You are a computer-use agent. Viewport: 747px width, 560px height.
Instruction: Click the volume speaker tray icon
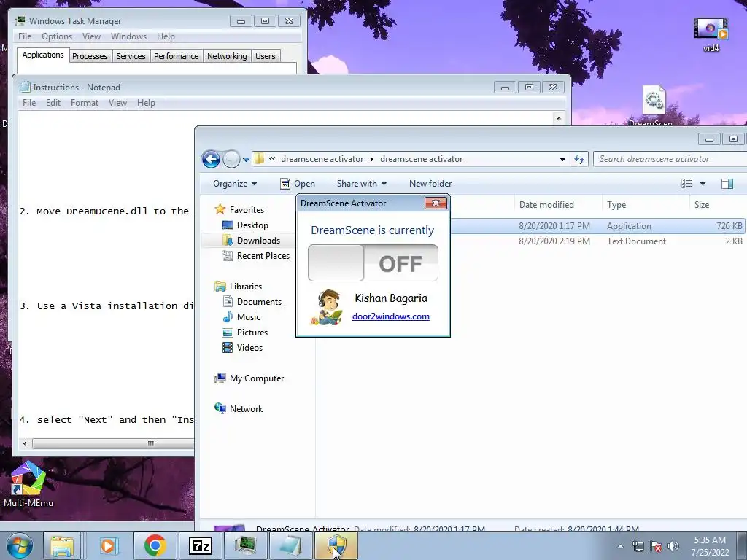673,546
